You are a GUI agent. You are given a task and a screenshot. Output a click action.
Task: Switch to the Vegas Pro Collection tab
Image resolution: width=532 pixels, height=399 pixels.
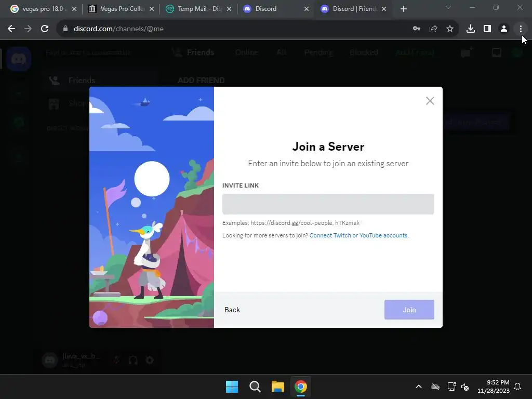[x=121, y=9]
